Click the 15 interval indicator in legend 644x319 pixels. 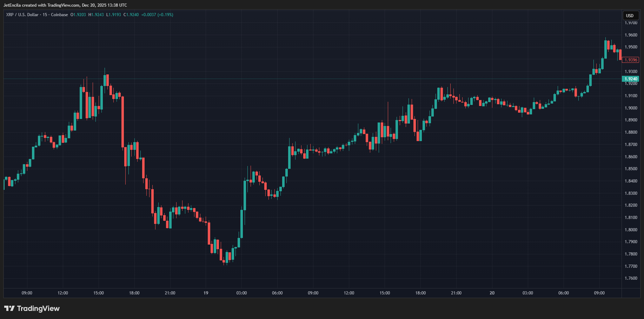pos(45,15)
